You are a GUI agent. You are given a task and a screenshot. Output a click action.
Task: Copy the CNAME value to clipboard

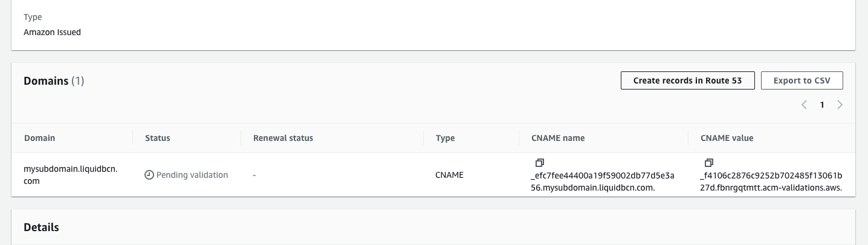pyautogui.click(x=708, y=163)
